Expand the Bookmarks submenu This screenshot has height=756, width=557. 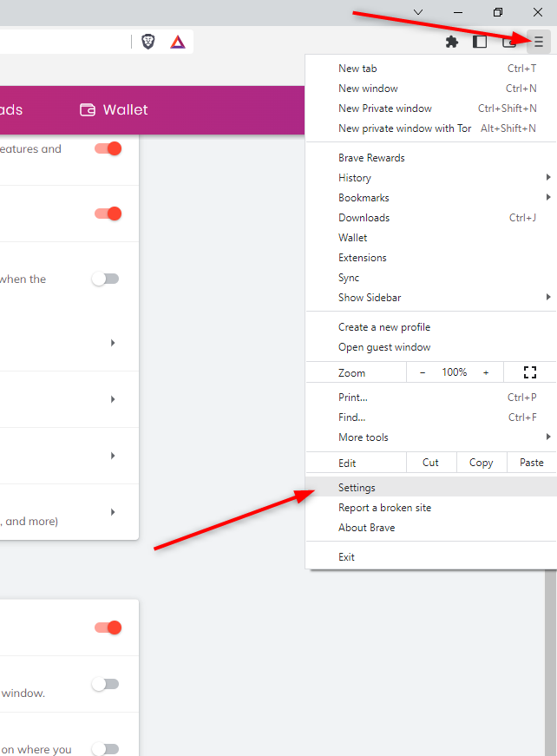tap(430, 198)
